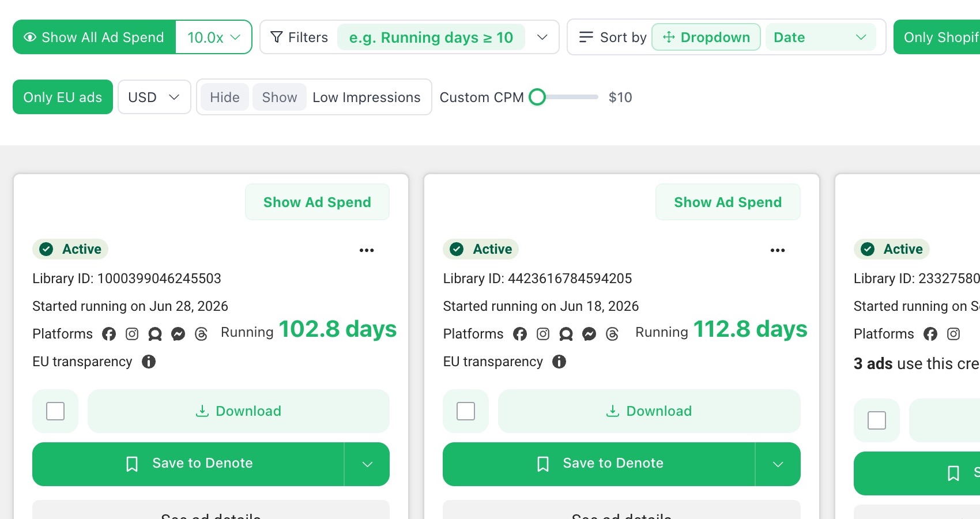Download ad 1000399046245503

tap(239, 411)
